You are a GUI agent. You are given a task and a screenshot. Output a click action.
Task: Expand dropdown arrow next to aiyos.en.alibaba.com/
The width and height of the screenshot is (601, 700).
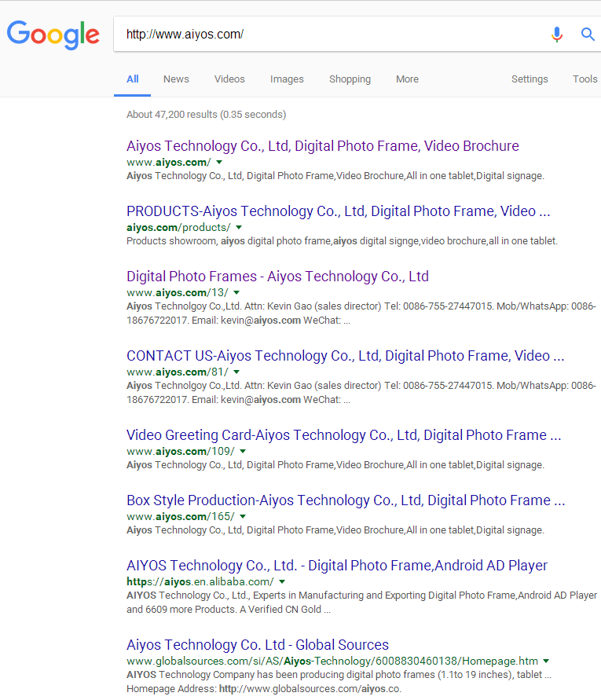pos(282,582)
